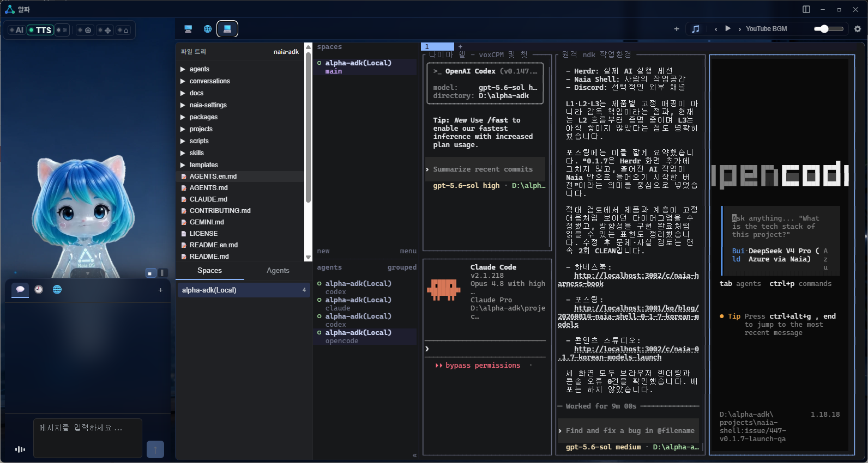Collapse sidebar with double chevron

tap(414, 455)
